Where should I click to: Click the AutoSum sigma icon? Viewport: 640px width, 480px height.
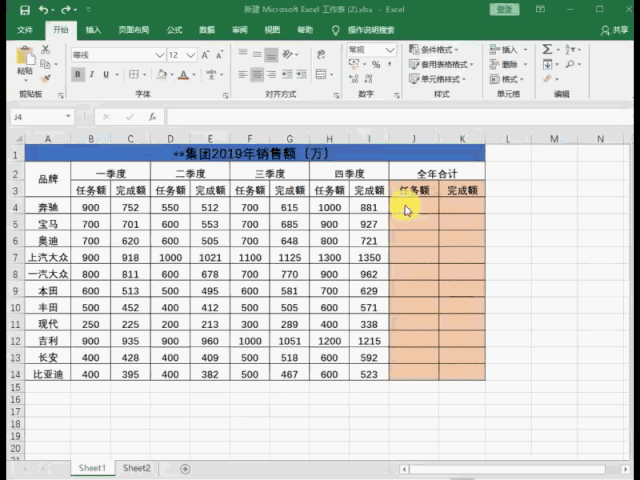pyautogui.click(x=547, y=49)
